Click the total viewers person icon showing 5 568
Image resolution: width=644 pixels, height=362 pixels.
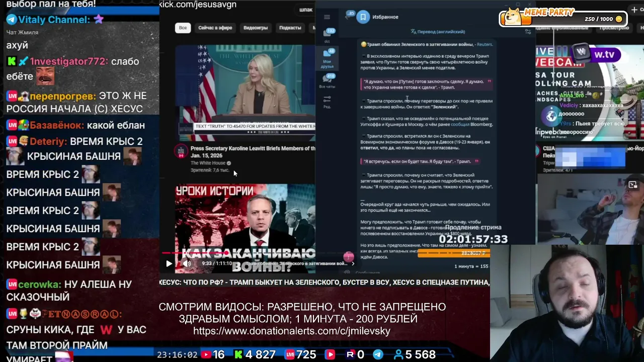tap(398, 355)
